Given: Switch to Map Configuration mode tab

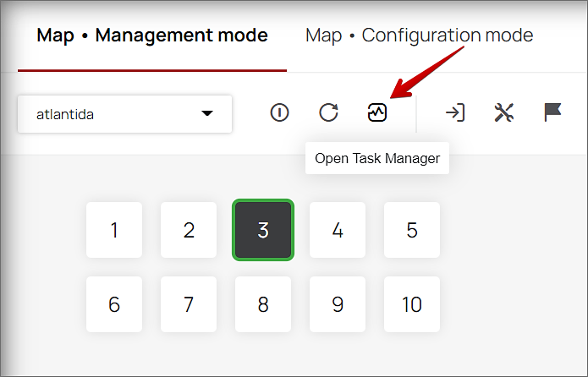Looking at the screenshot, I should click(x=419, y=36).
